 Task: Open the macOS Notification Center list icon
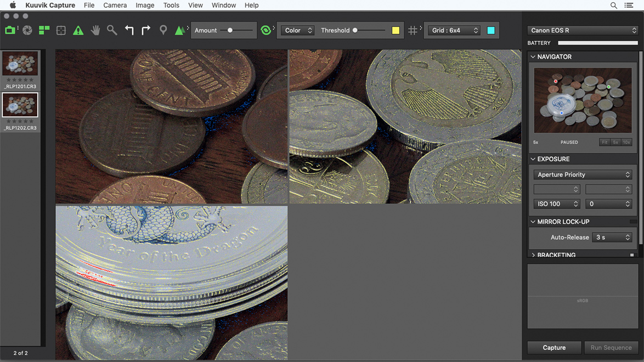pyautogui.click(x=629, y=5)
